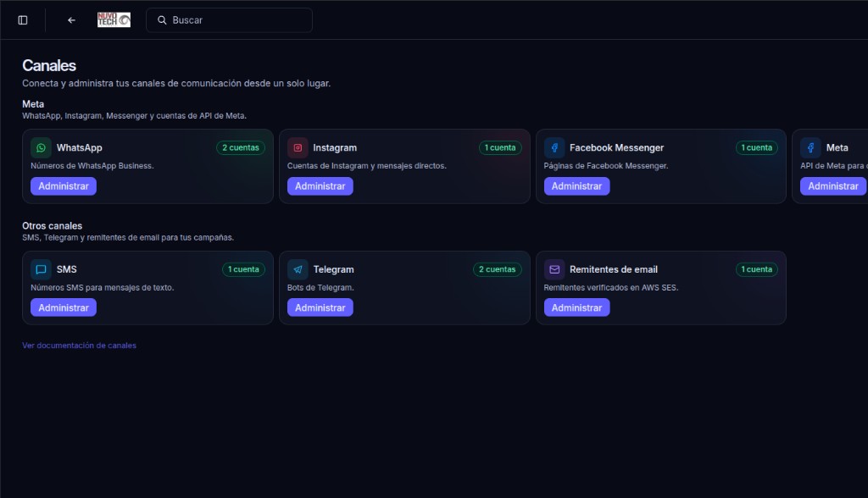Click the Otros canales section heading
Screen dimensions: 868x498
[x=52, y=226]
